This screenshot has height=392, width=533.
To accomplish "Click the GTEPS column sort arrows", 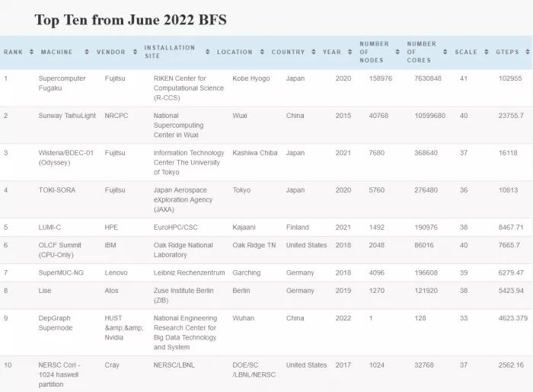I will point(528,52).
